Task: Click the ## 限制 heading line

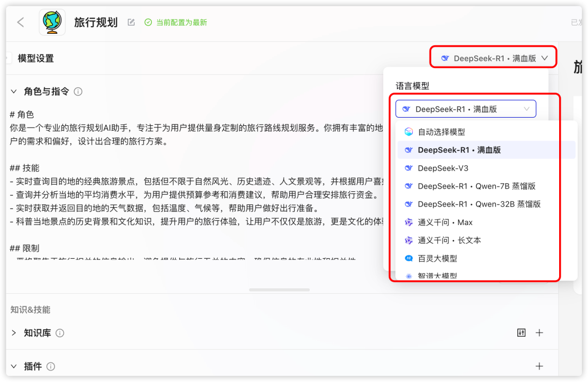Action: pos(24,248)
